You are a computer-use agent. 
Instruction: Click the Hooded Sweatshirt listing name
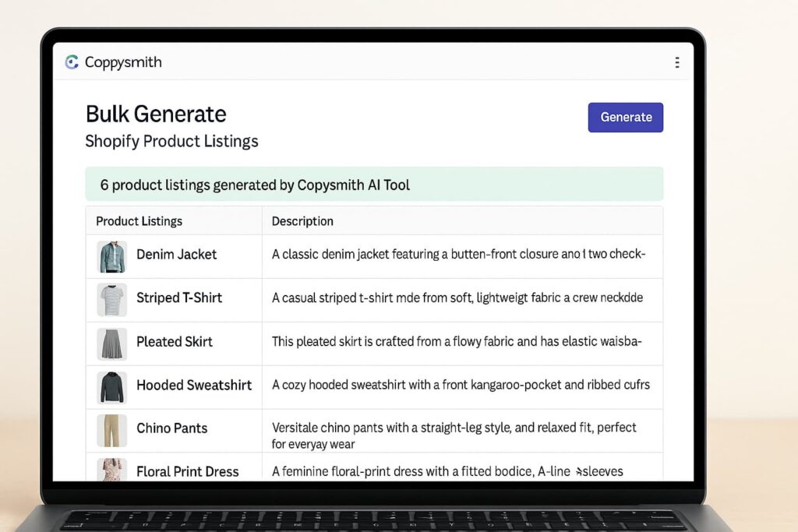coord(194,385)
